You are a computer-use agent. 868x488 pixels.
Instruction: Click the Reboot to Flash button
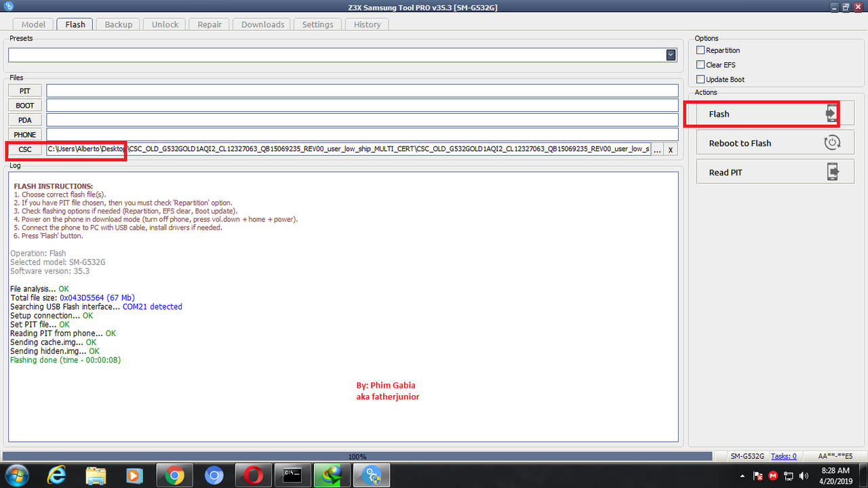pyautogui.click(x=775, y=143)
